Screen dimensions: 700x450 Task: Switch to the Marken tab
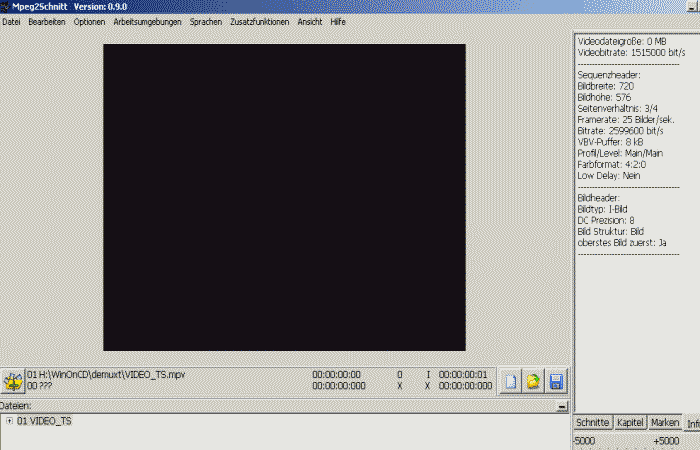665,423
